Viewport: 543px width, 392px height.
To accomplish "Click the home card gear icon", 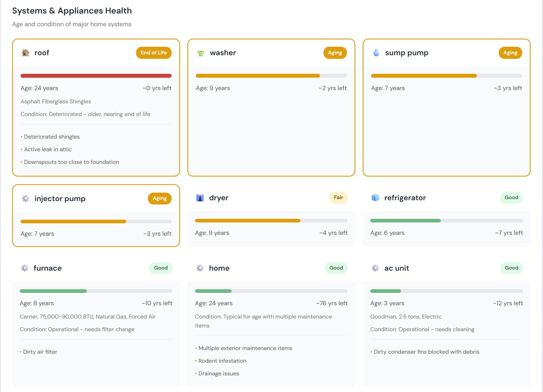I will pos(200,268).
